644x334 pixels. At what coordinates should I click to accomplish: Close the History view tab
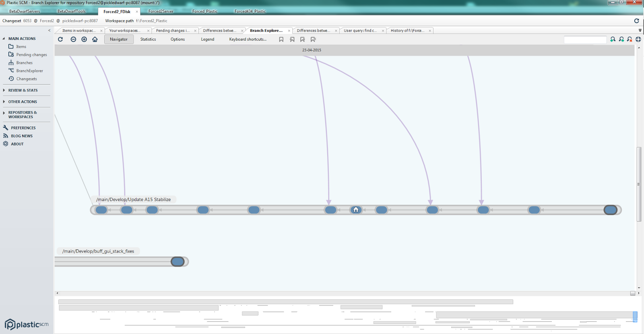click(430, 31)
